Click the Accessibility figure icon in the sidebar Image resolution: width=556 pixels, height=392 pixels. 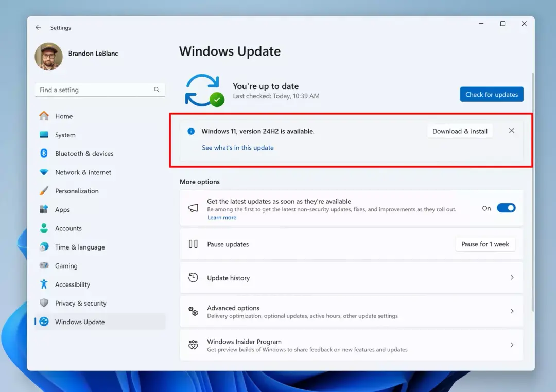[44, 284]
